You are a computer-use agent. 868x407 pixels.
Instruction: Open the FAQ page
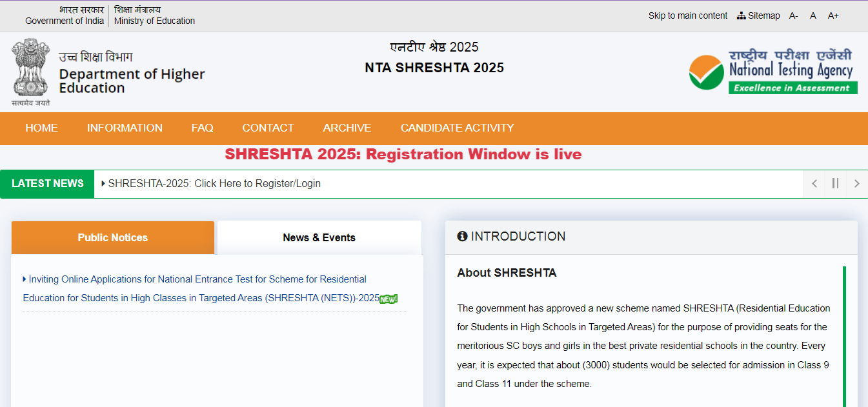coord(202,128)
